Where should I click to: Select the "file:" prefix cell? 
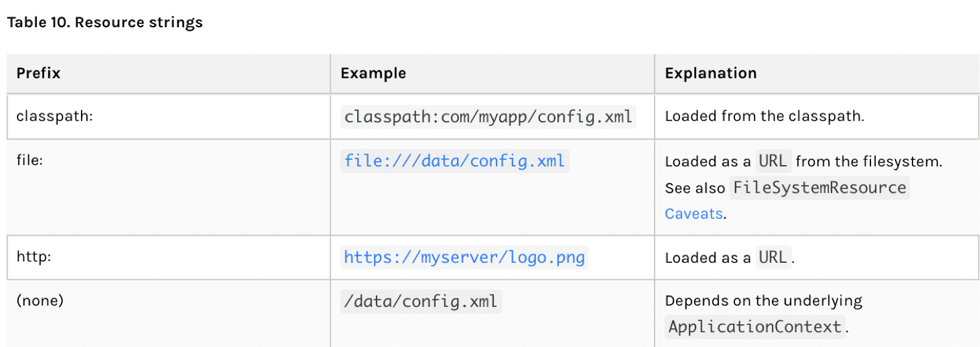coord(30,160)
